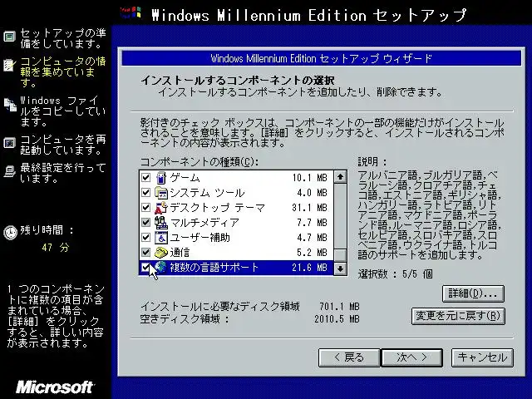Click the コンピュータを再起動 step icon
Viewport: 532px width, 399px height.
point(9,143)
